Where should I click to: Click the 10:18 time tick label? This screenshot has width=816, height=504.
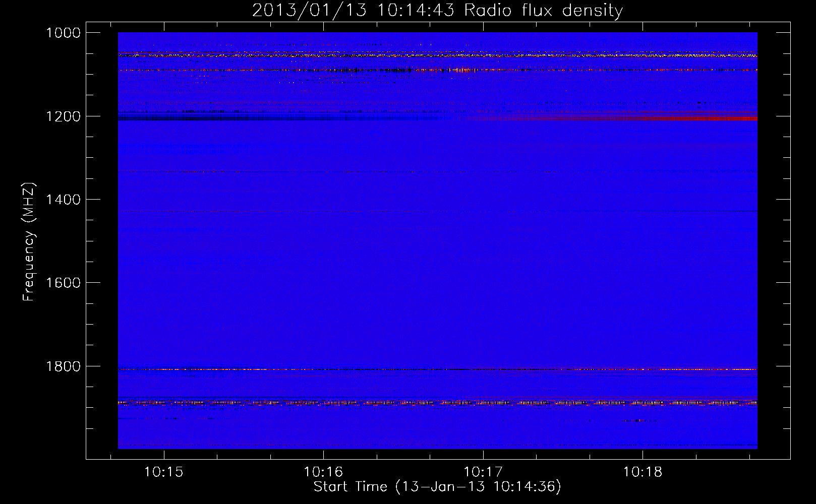(x=643, y=472)
